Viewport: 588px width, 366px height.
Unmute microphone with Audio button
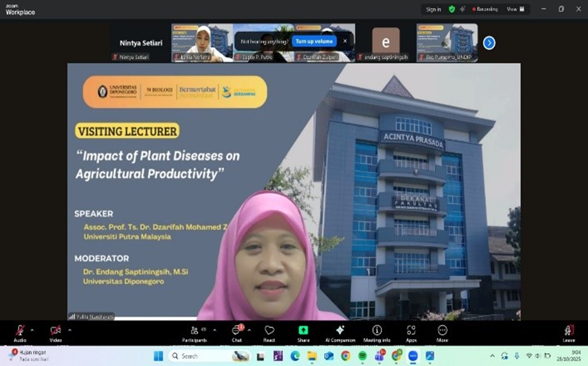pyautogui.click(x=20, y=331)
